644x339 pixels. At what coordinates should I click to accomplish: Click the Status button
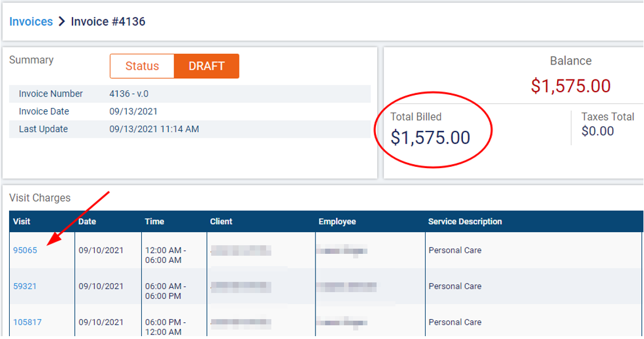[x=142, y=66]
